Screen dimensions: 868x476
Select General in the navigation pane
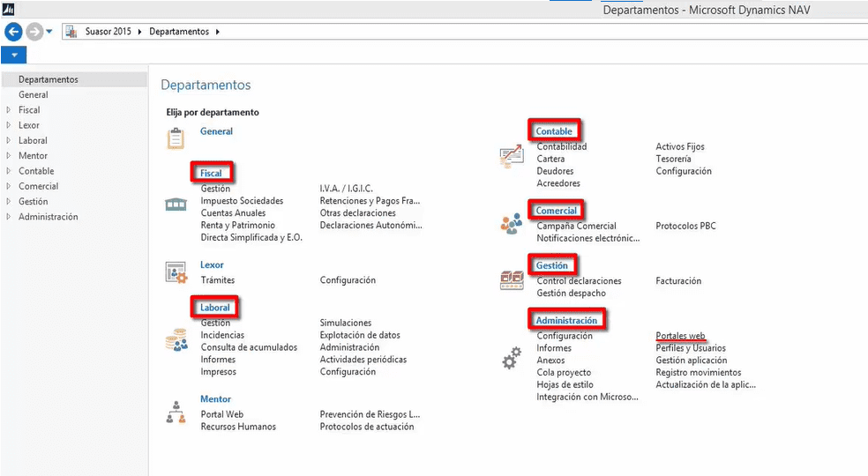(x=34, y=94)
